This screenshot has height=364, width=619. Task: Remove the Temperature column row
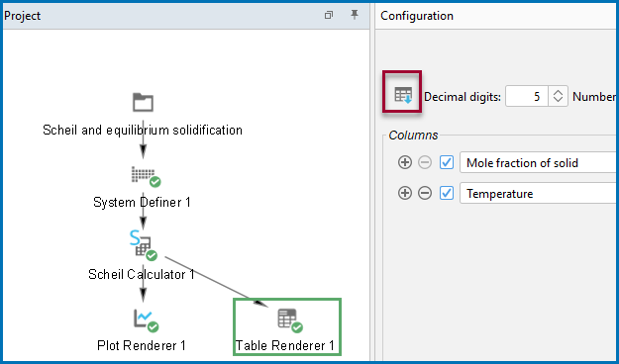[x=425, y=193]
